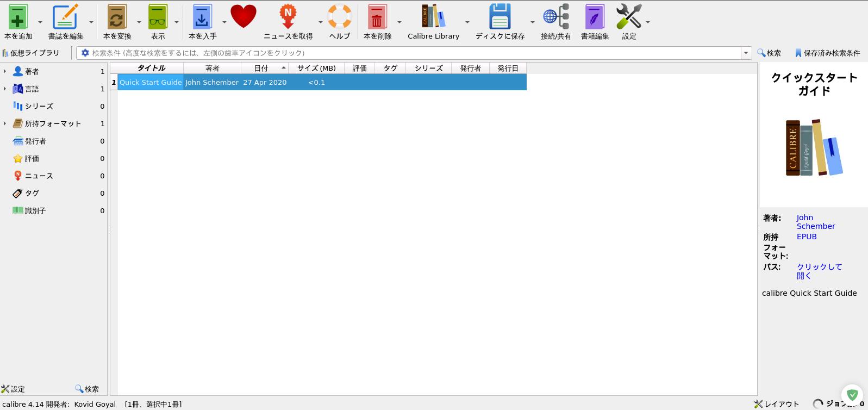Click the 本を入手 get books icon
Image resolution: width=868 pixels, height=410 pixels.
pyautogui.click(x=202, y=17)
